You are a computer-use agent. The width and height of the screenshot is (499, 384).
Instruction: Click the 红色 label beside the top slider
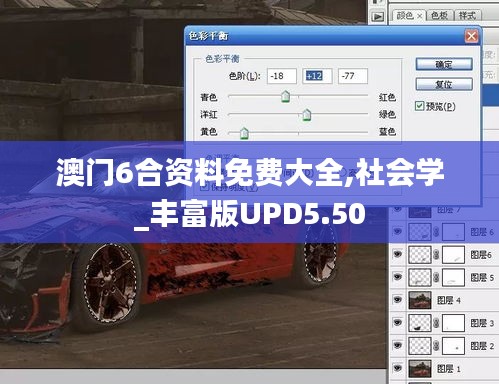click(387, 97)
